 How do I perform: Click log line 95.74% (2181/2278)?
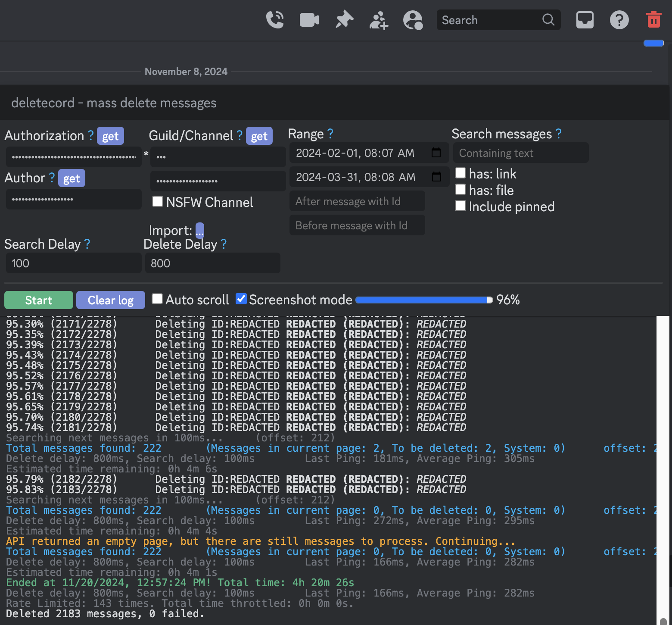click(236, 428)
